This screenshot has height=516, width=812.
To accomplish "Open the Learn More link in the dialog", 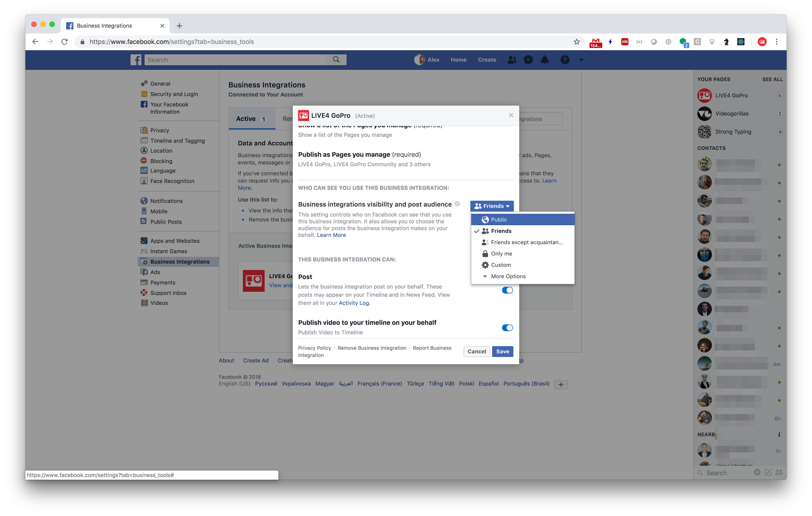I will coord(331,235).
